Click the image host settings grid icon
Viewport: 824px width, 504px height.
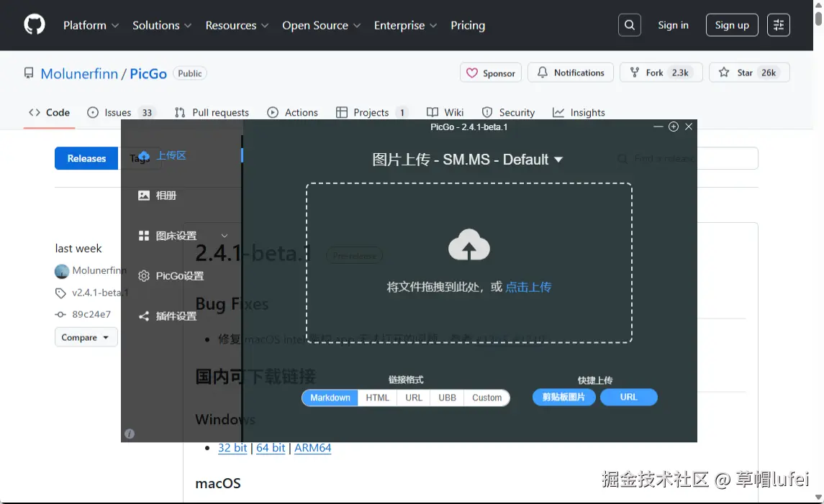coord(143,236)
